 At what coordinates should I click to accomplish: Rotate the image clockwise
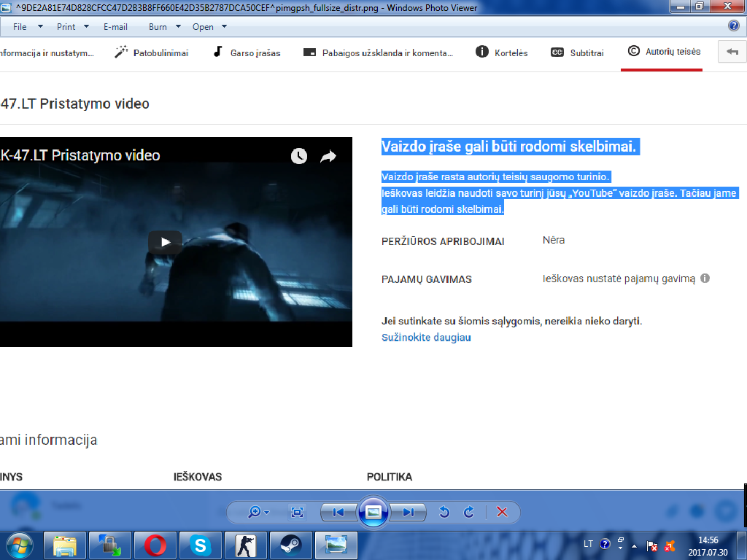click(469, 512)
